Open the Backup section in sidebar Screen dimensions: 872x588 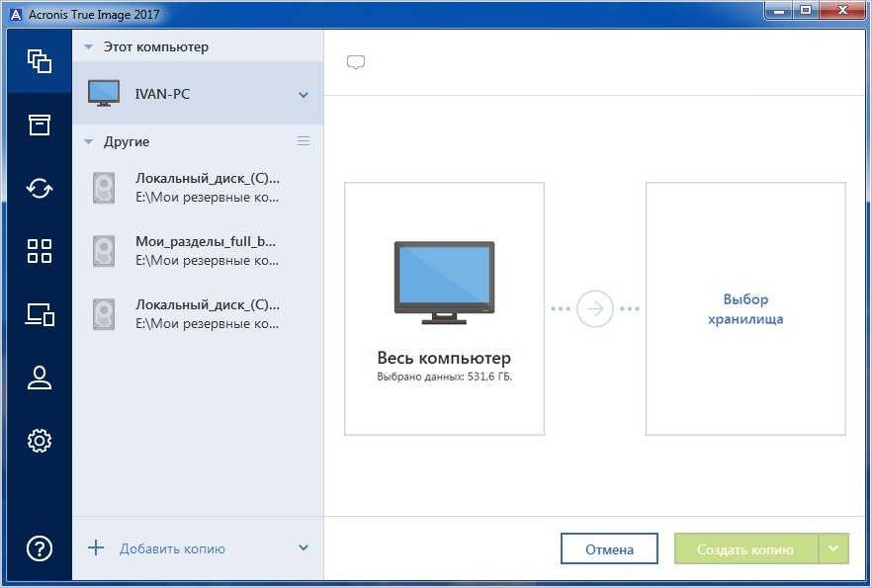pyautogui.click(x=39, y=61)
